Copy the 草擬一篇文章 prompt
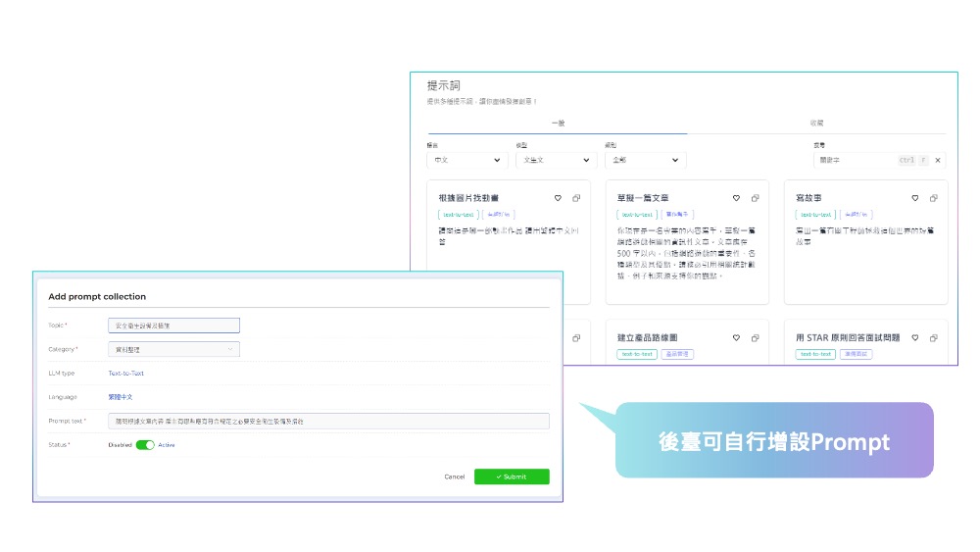Image resolution: width=980 pixels, height=552 pixels. tap(756, 198)
